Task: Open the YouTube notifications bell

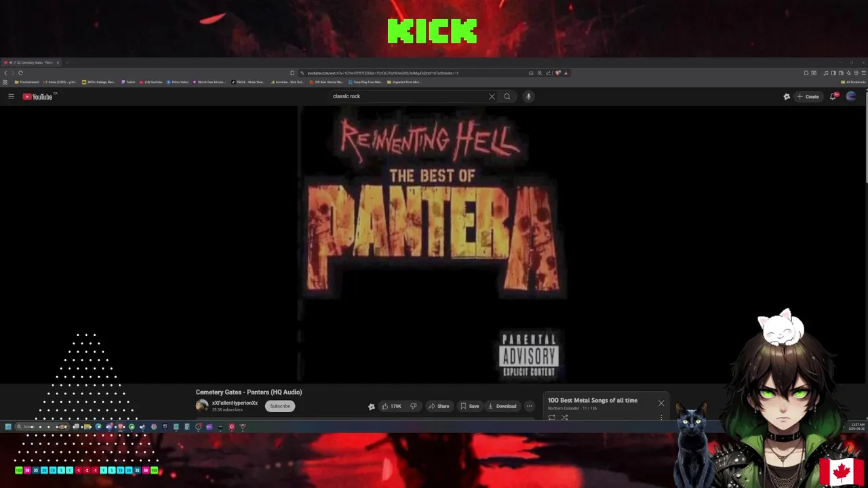Action: tap(833, 96)
